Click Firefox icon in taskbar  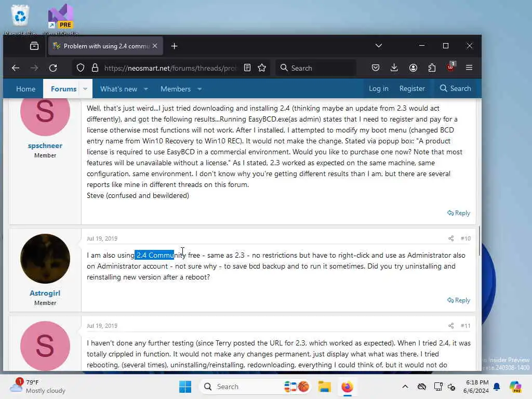(347, 387)
